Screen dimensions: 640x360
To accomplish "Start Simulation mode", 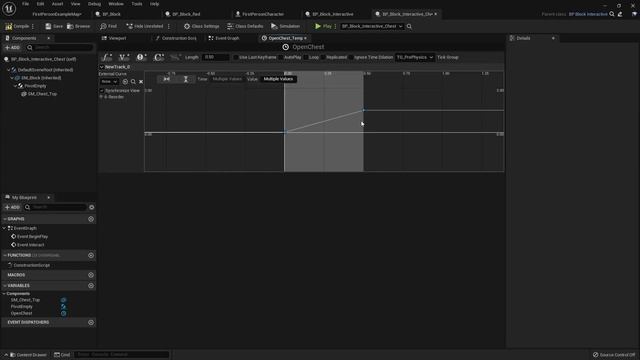I will click(285, 26).
